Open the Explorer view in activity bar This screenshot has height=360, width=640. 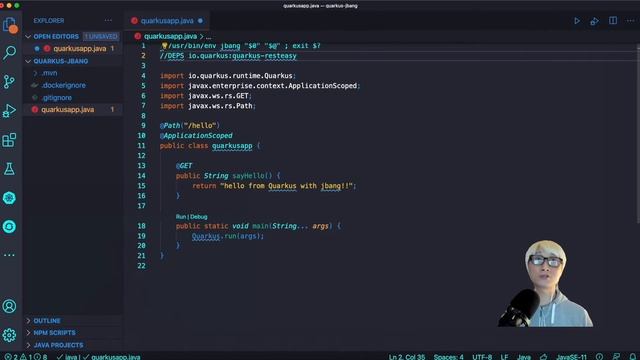pos(10,24)
